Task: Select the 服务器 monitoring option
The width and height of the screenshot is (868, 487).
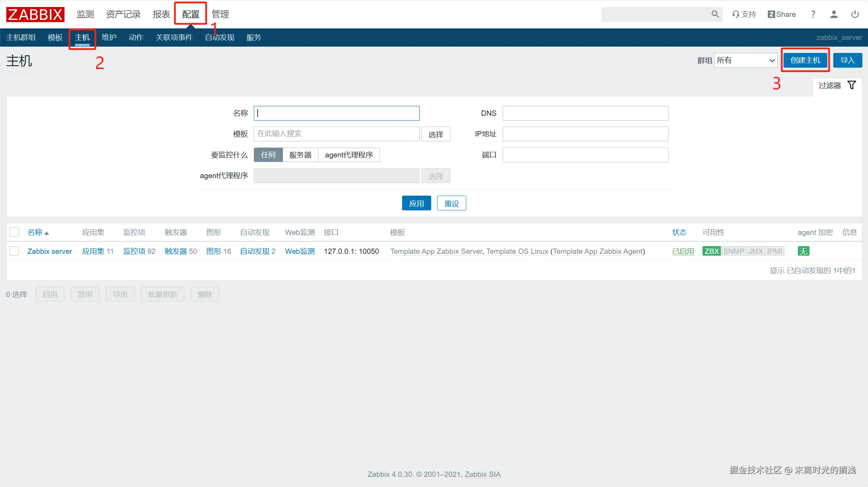Action: (300, 155)
